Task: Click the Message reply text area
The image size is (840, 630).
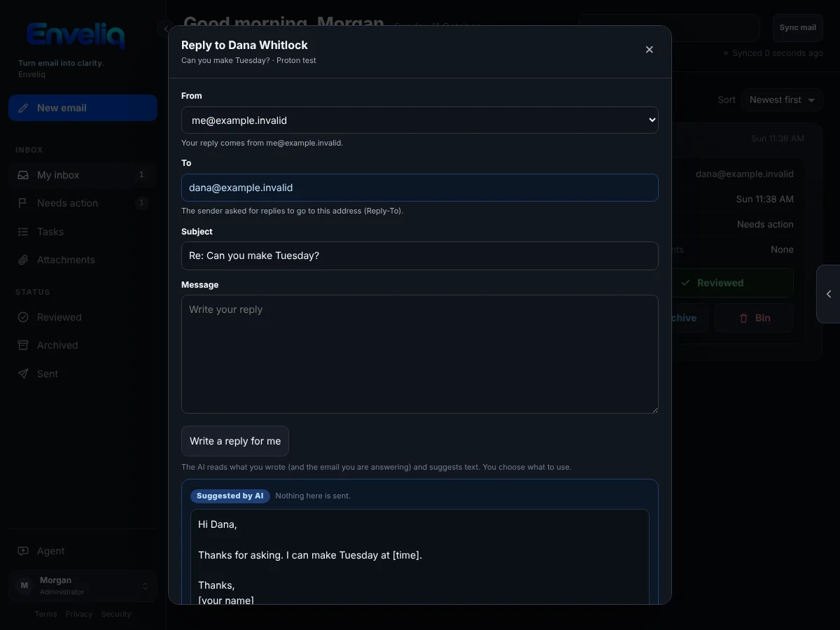Action: [420, 354]
